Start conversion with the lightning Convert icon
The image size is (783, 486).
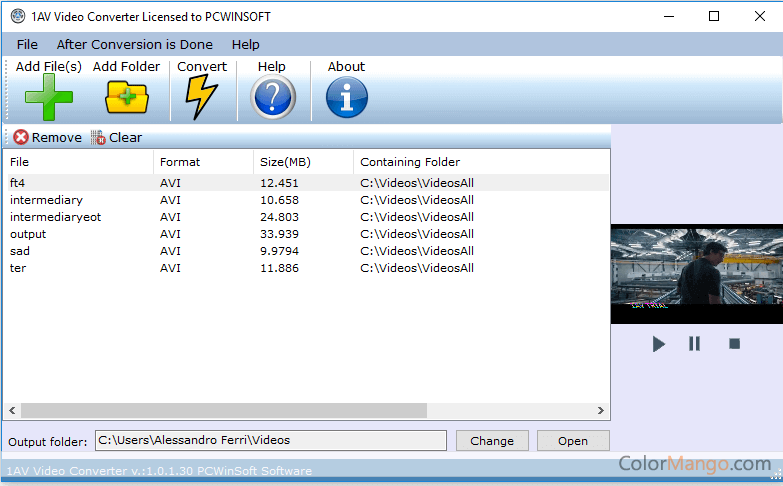point(201,97)
